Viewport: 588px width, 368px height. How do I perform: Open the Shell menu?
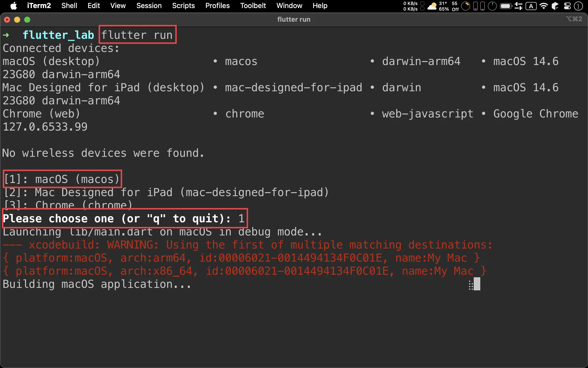[x=69, y=6]
